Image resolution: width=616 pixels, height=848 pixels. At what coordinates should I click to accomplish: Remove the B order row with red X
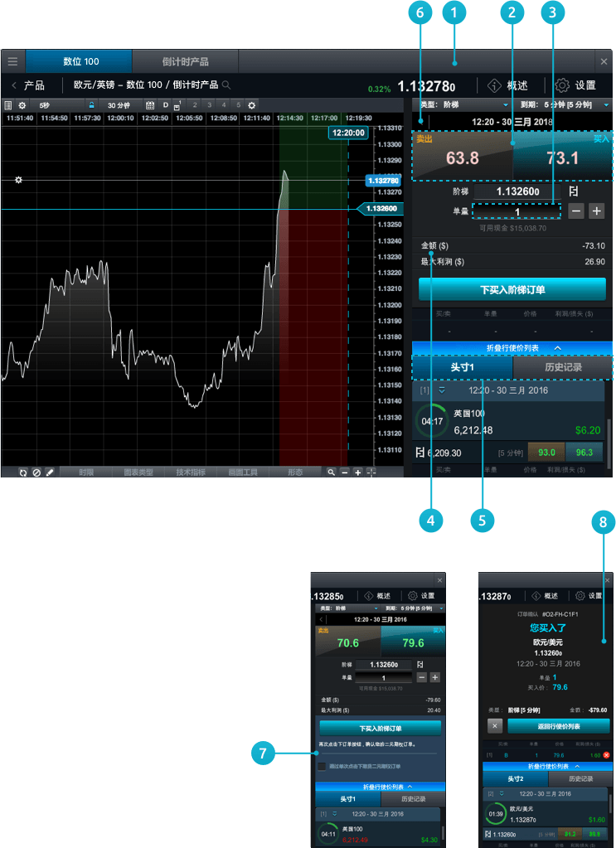pos(605,754)
